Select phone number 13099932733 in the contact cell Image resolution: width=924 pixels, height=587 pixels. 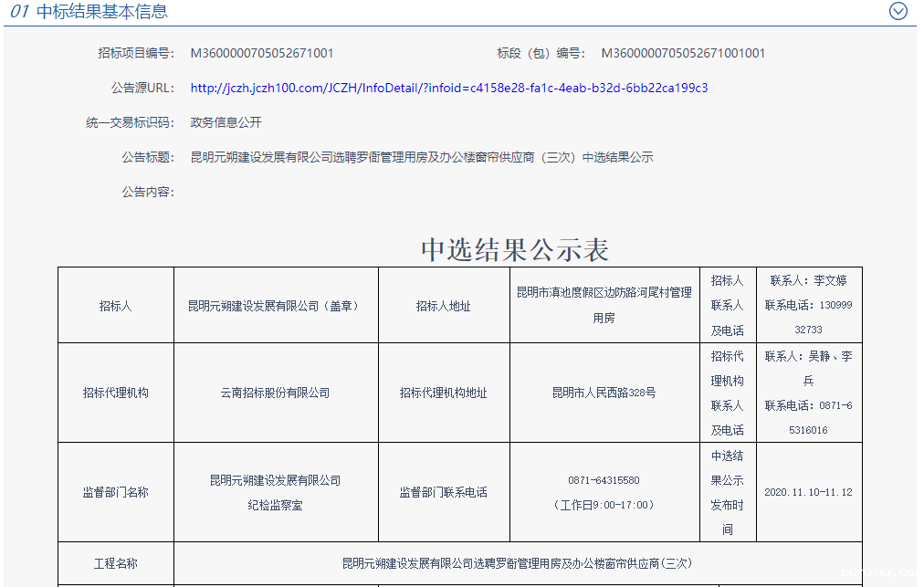809,315
